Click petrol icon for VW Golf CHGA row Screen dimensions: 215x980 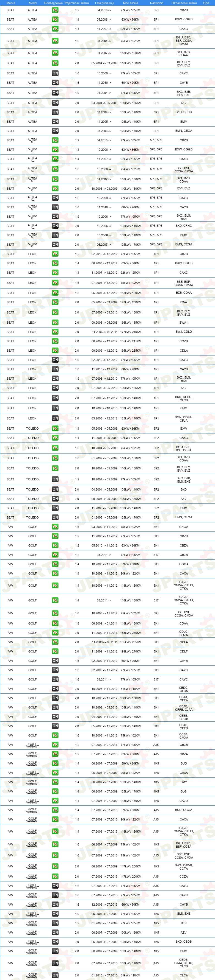tap(55, 527)
